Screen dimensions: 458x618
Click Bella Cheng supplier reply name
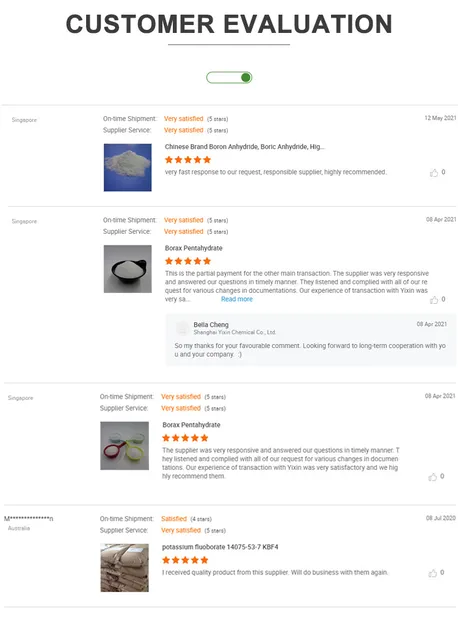point(211,324)
